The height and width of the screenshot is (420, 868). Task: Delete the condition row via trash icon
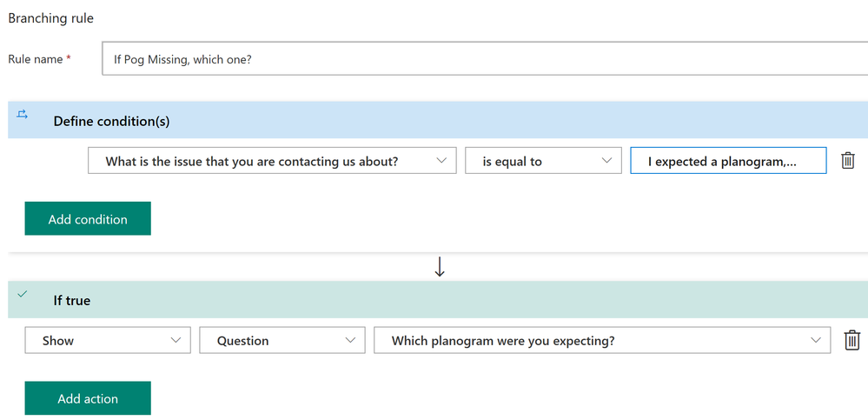848,161
